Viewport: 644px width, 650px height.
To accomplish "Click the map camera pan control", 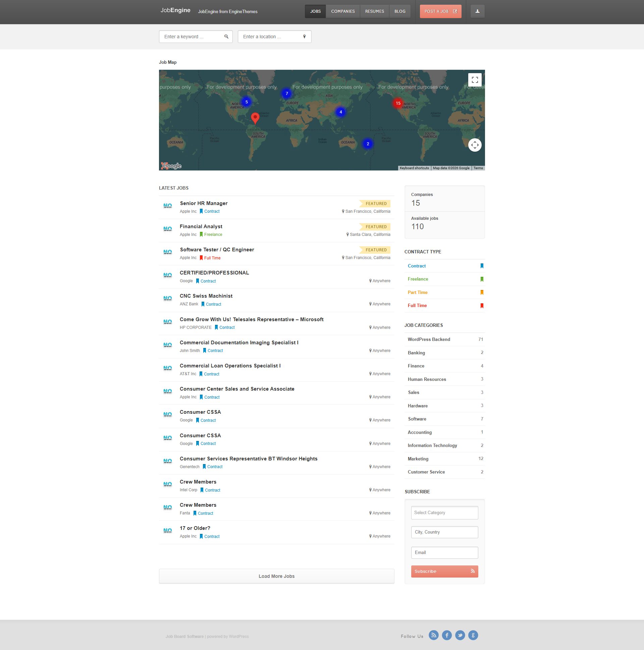I will pos(475,145).
